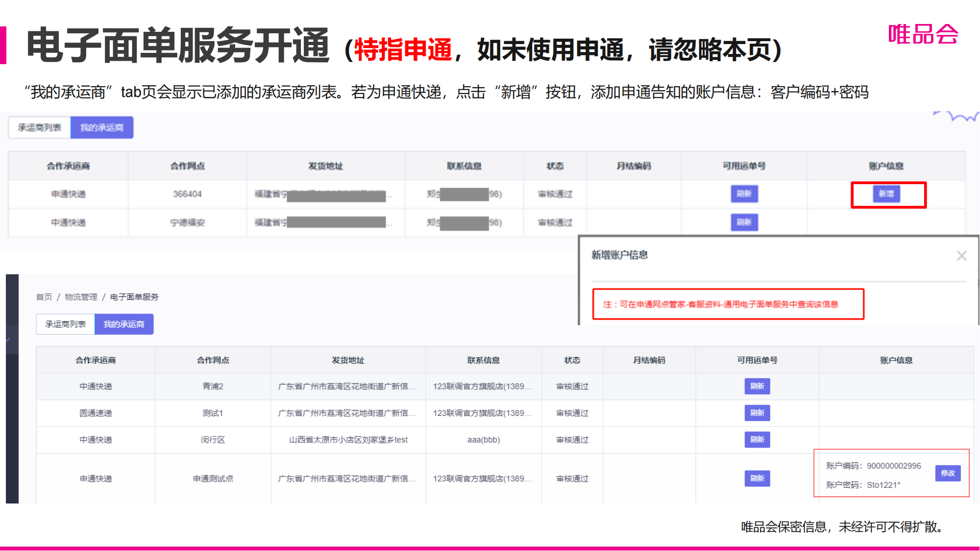This screenshot has width=980, height=551.
Task: Click the 圆通速递 carrier cell
Action: [96, 413]
